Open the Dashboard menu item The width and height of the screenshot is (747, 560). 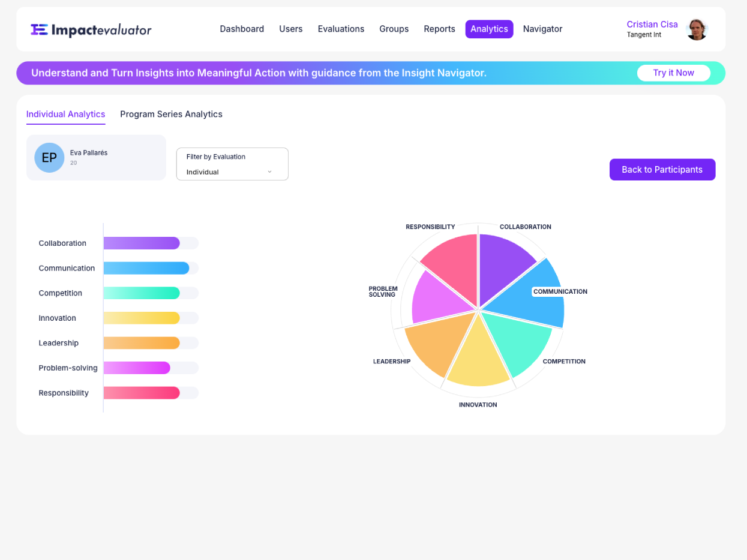[x=242, y=29]
